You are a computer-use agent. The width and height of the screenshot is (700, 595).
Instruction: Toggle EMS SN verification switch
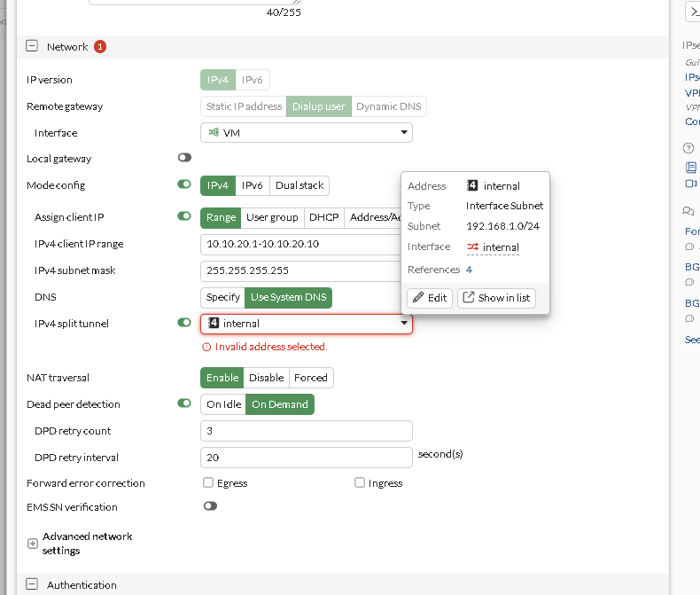[x=210, y=506]
